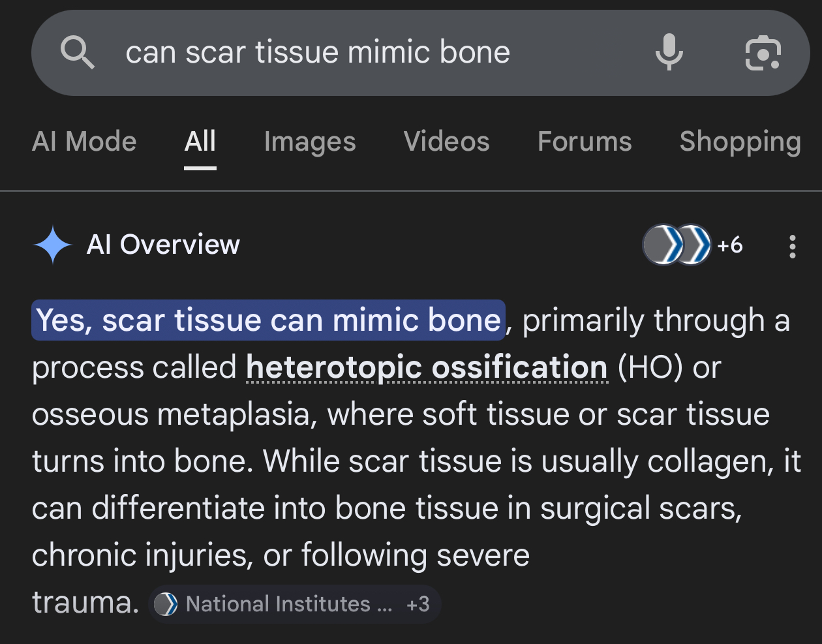
Task: Open the Images tab
Action: tap(310, 142)
